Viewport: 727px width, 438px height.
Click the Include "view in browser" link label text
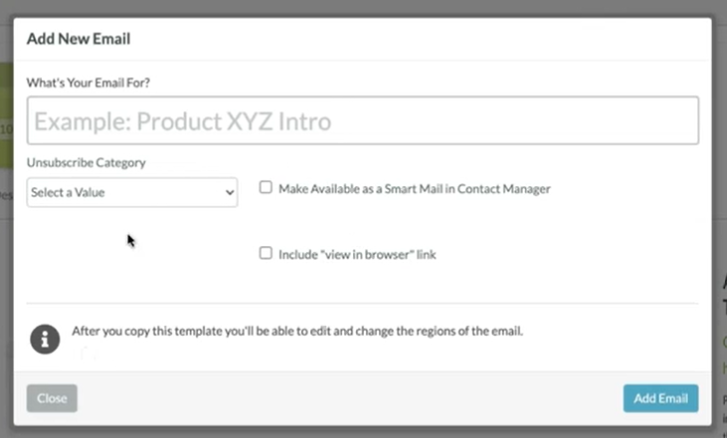coord(357,255)
